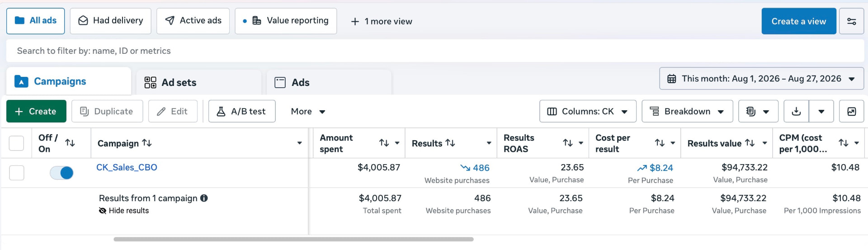Open Results ROAS column options arrow
Image resolution: width=868 pixels, height=250 pixels.
pos(581,143)
